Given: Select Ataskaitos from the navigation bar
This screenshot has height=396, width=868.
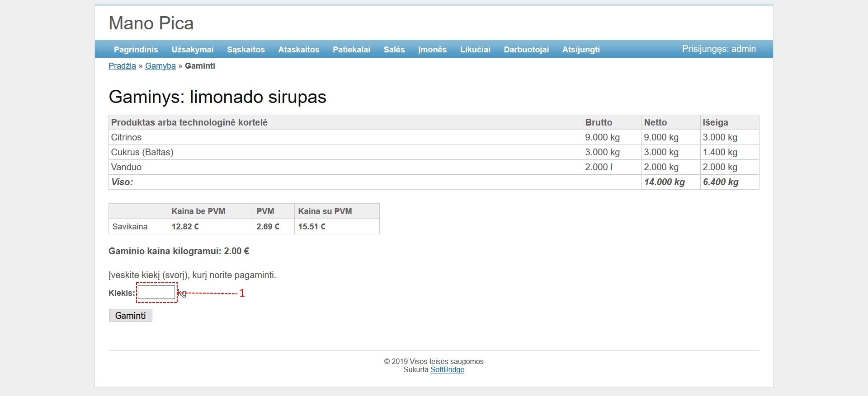Looking at the screenshot, I should coord(298,50).
